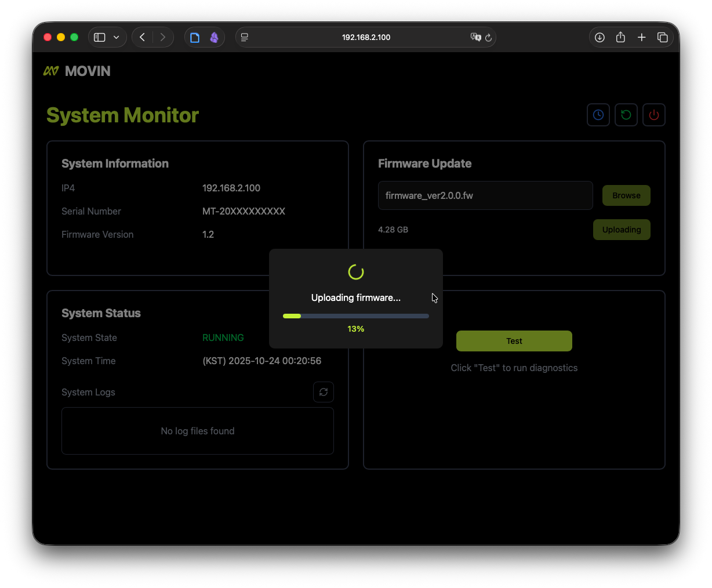This screenshot has height=588, width=712.
Task: Open the Safari downloads icon
Action: [600, 37]
